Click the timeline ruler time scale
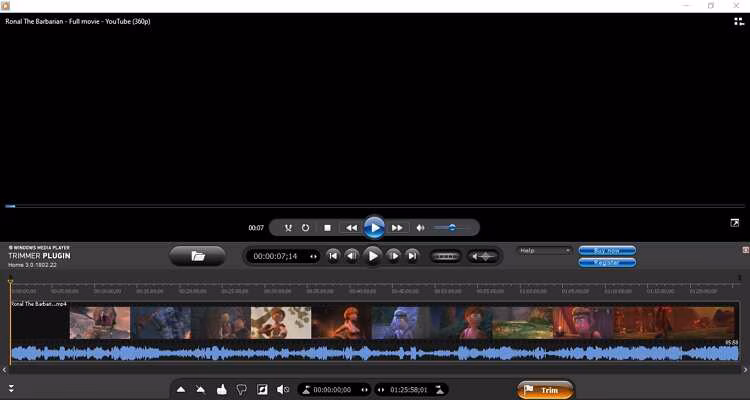This screenshot has width=750, height=400. pyautogui.click(x=375, y=290)
